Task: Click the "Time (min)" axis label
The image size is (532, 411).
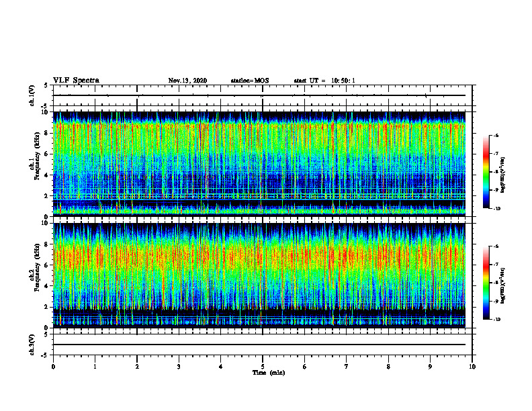Action: [x=269, y=373]
